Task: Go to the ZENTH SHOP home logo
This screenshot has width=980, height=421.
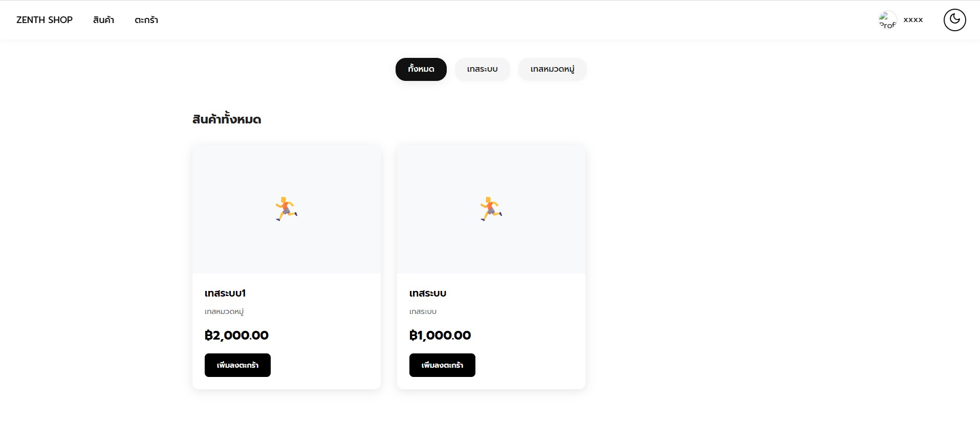Action: [x=45, y=20]
